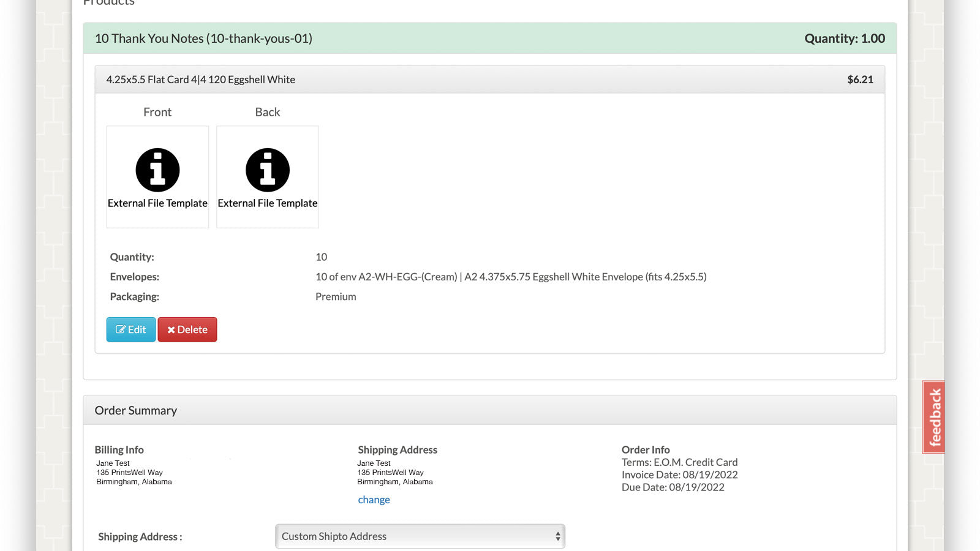The width and height of the screenshot is (980, 551).
Task: Select the Due Date: 08/19/2022 text
Action: point(673,487)
